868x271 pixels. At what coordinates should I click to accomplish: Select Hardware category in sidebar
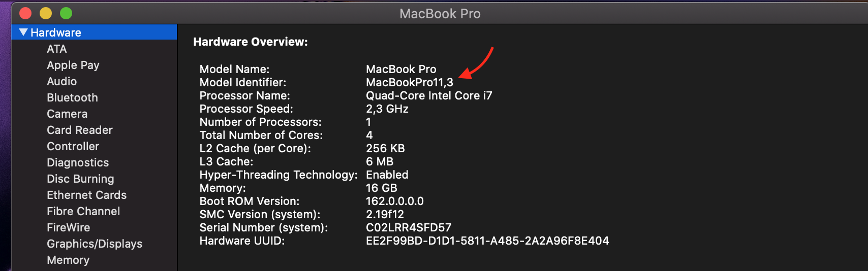click(x=56, y=32)
